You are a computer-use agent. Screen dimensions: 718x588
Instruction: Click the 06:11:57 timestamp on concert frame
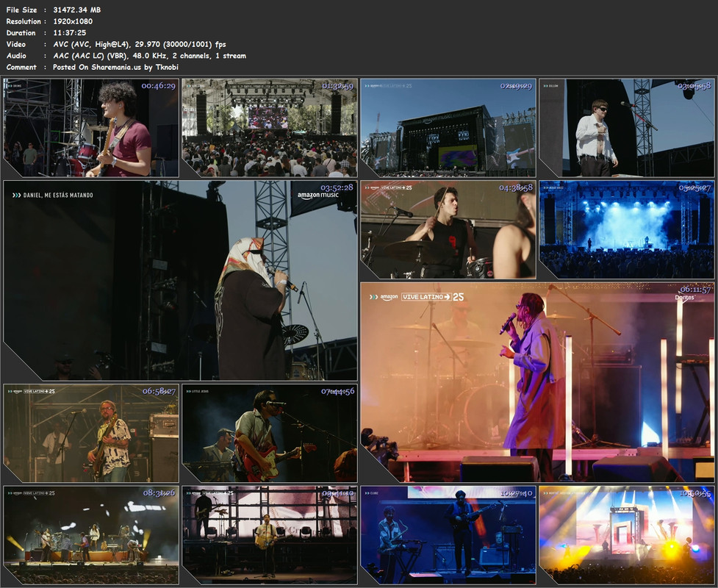[x=695, y=290]
